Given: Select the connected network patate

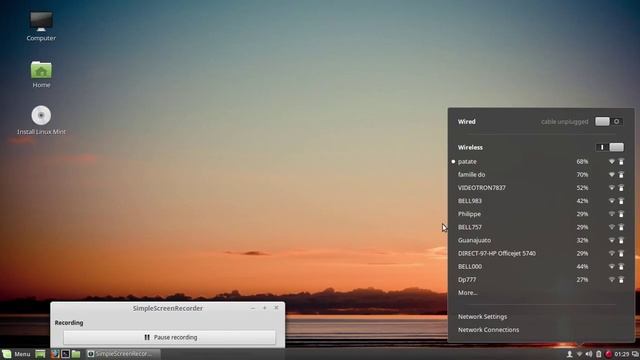Looking at the screenshot, I should [x=541, y=162].
